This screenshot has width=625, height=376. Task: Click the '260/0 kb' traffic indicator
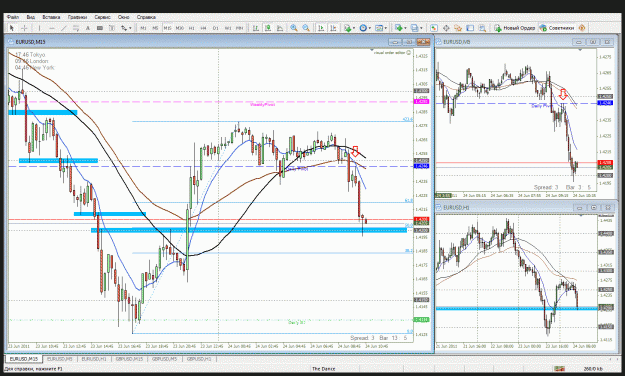click(x=594, y=369)
